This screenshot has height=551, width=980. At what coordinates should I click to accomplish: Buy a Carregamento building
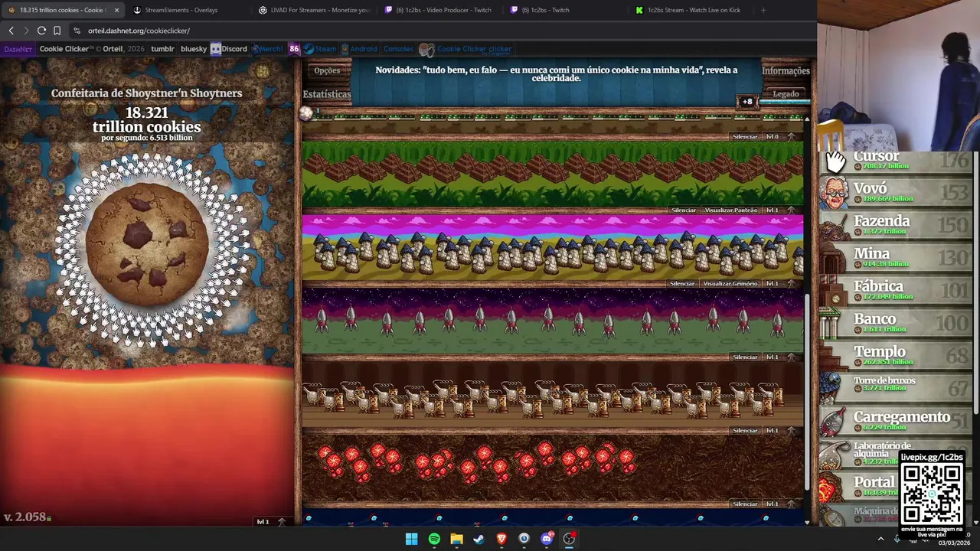click(x=896, y=422)
